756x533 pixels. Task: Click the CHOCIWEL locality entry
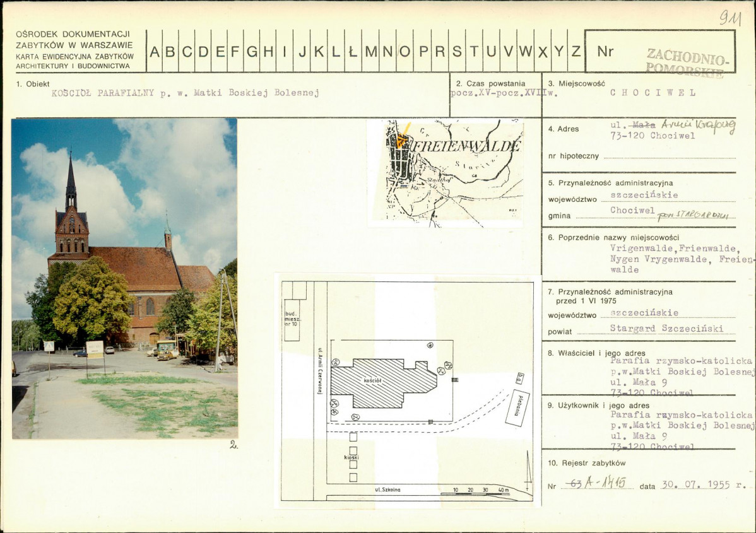653,93
